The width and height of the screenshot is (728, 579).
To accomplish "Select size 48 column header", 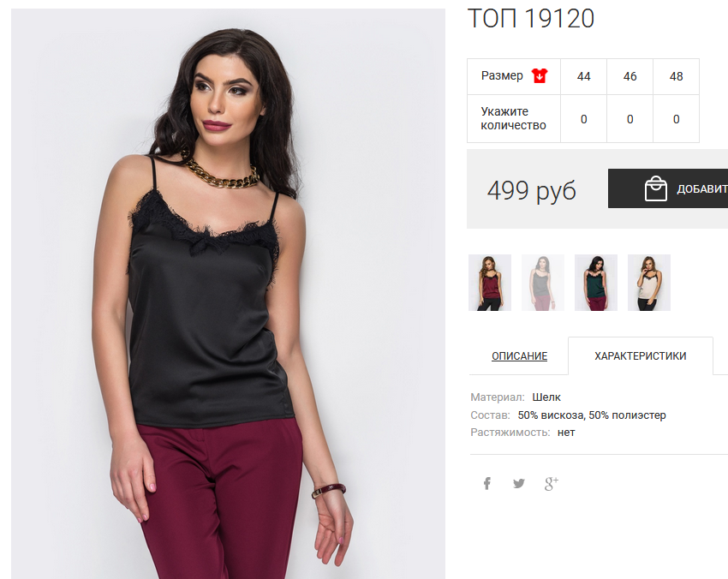I will coord(677,76).
